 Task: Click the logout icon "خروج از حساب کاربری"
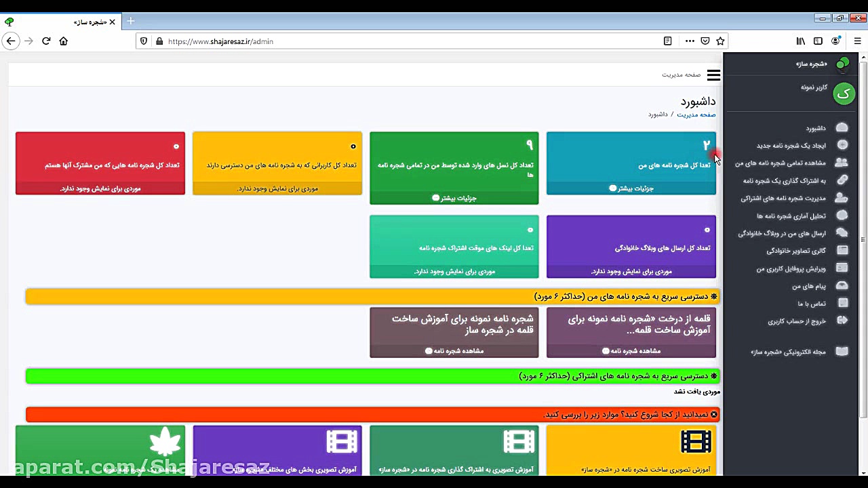[x=842, y=321]
